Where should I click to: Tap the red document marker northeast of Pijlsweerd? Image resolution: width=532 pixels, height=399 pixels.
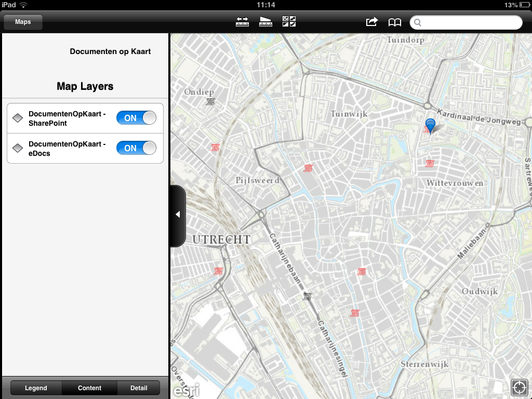click(308, 168)
